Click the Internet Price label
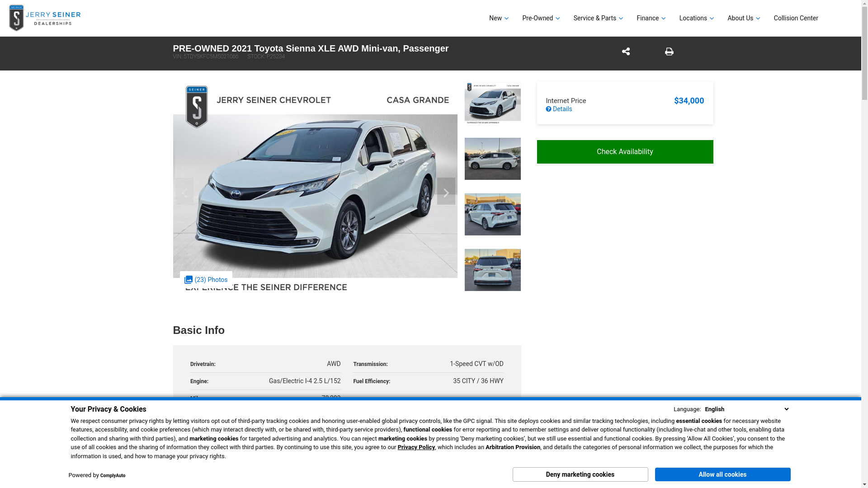Screen dimensions: 868x488 [566, 101]
